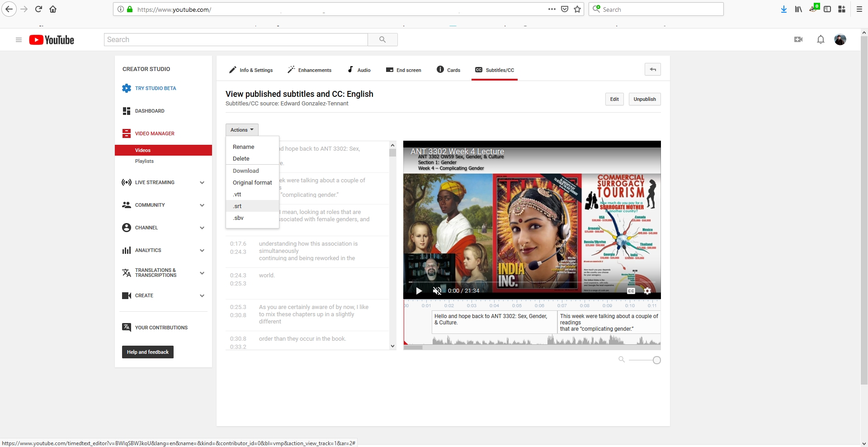Unmute the video player volume
Screen dimensions: 868x447
click(437, 291)
